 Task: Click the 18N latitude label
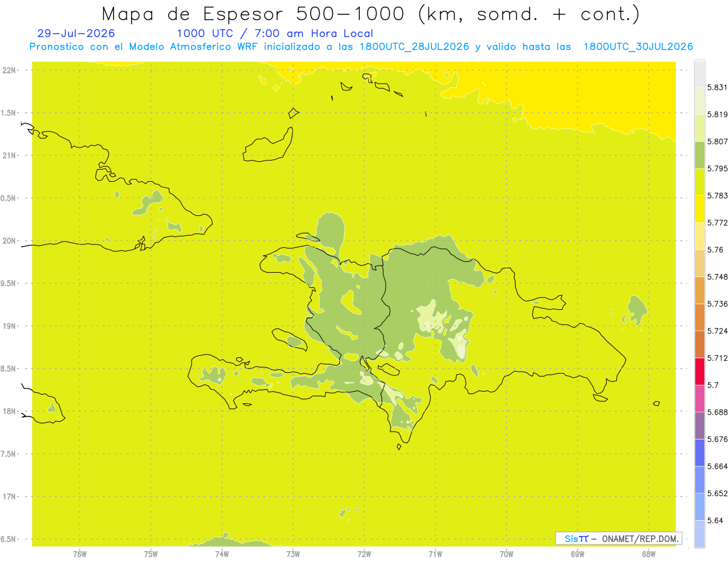(10, 412)
